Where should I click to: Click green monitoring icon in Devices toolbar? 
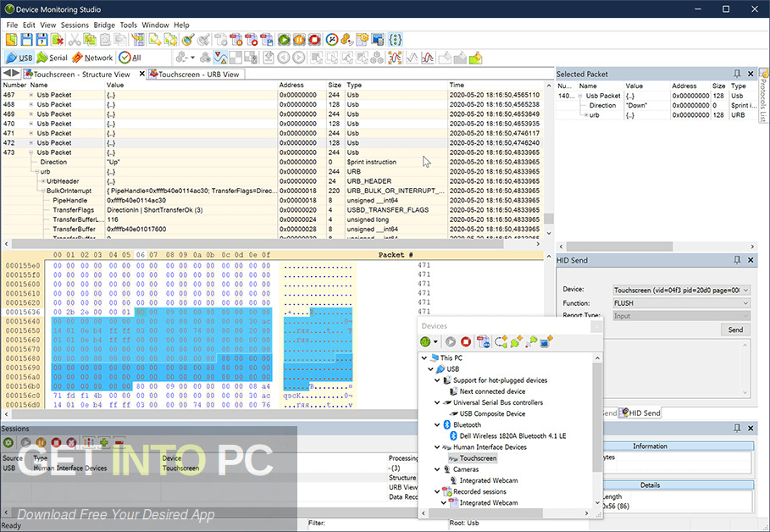[x=425, y=342]
